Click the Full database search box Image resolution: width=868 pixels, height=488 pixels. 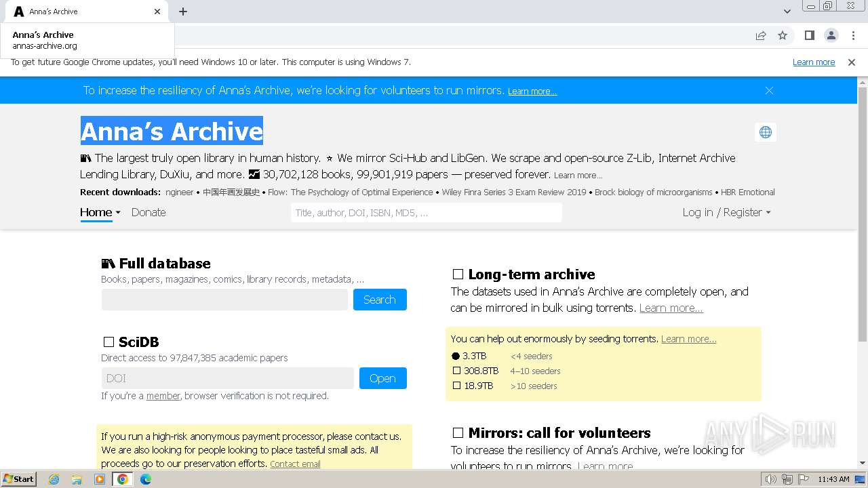click(224, 300)
